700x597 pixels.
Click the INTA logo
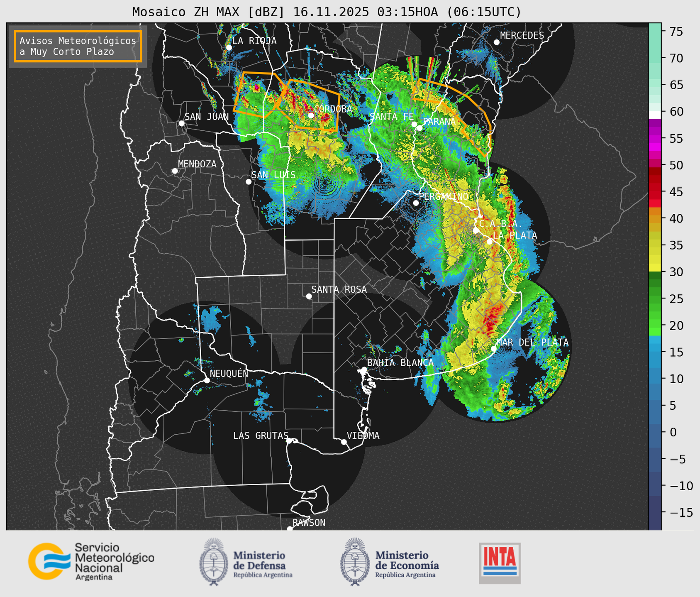pyautogui.click(x=500, y=563)
